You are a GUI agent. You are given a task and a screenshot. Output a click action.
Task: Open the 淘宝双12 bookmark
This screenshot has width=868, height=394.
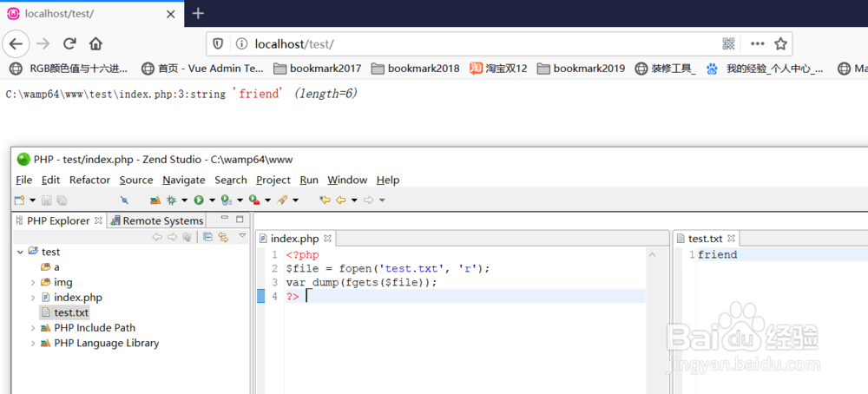click(498, 69)
